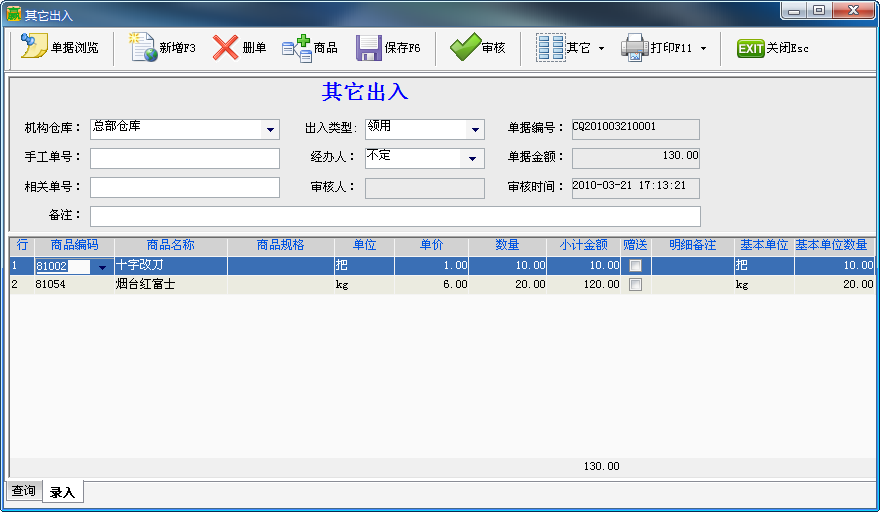Screen dimensions: 880x512
Task: Click the 数量 column header
Action: [507, 245]
